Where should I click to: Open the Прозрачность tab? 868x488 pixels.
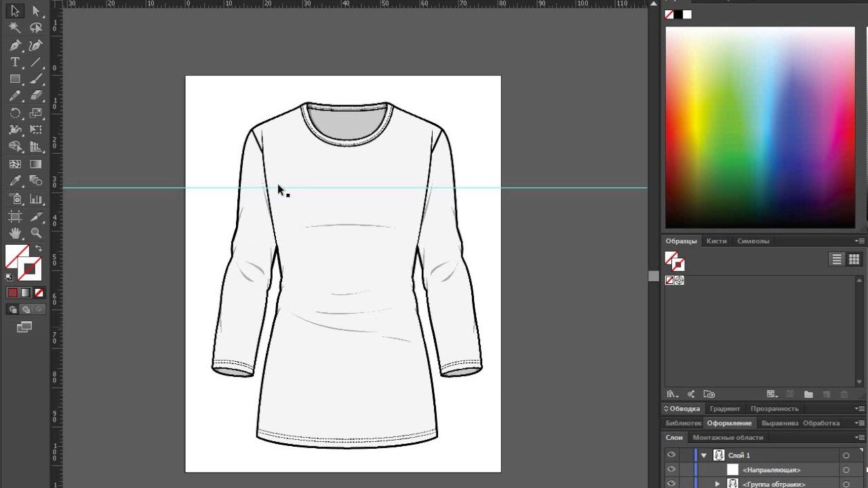[x=774, y=409]
